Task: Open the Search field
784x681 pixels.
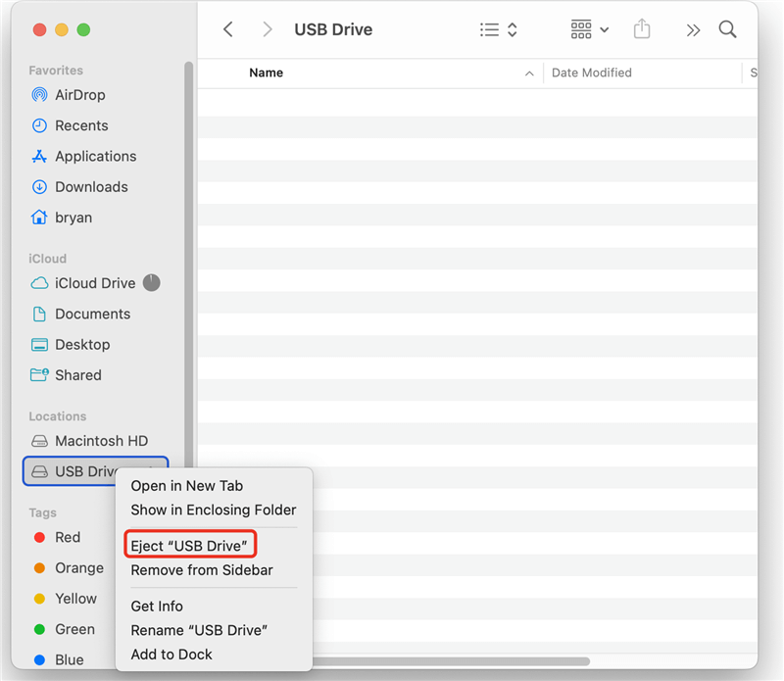Action: (727, 29)
